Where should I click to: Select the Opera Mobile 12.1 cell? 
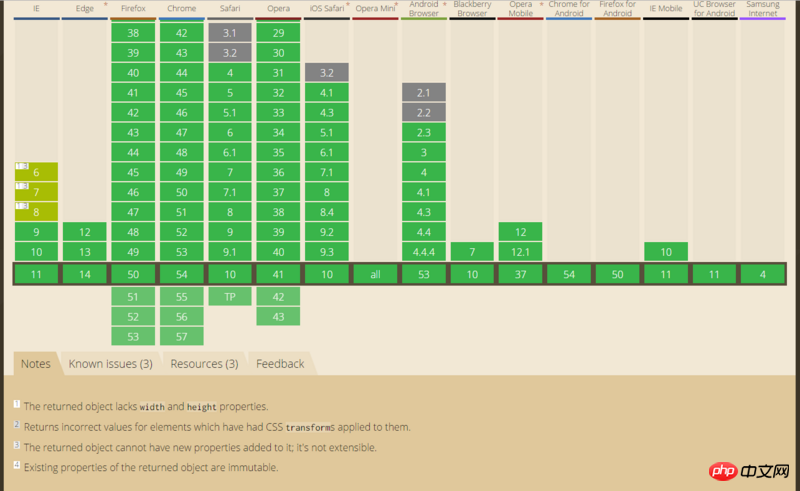point(520,252)
